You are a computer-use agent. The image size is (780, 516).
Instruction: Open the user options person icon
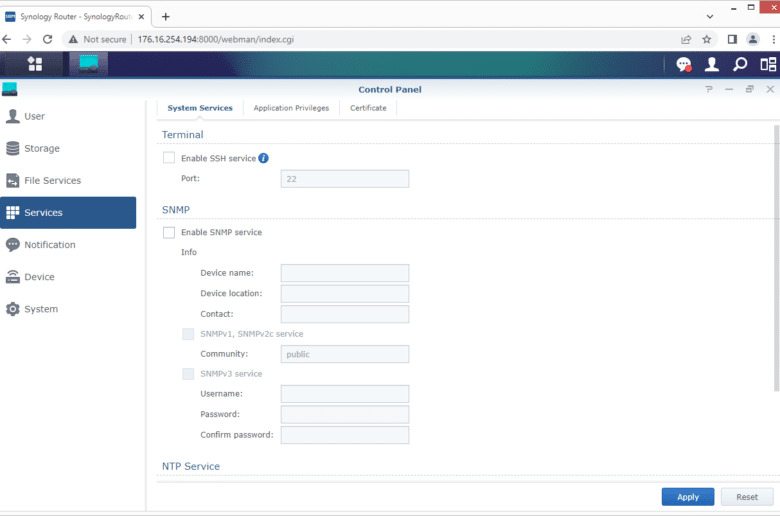click(x=712, y=64)
